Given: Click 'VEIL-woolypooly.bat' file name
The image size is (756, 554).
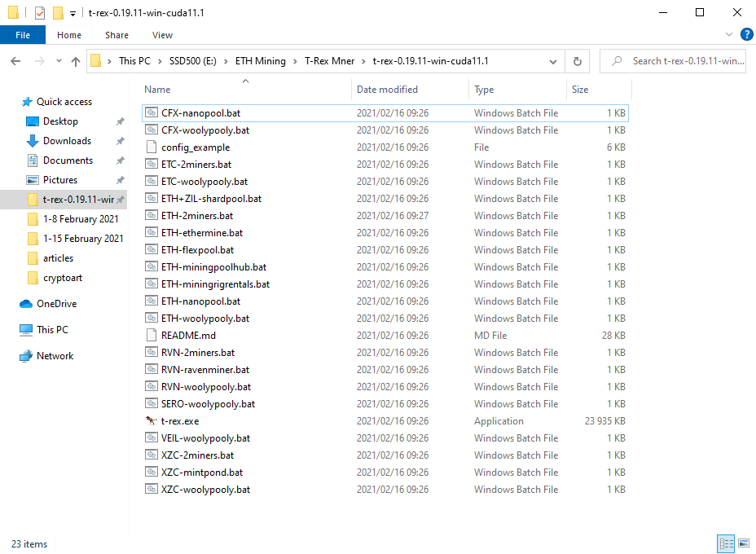Looking at the screenshot, I should 206,438.
